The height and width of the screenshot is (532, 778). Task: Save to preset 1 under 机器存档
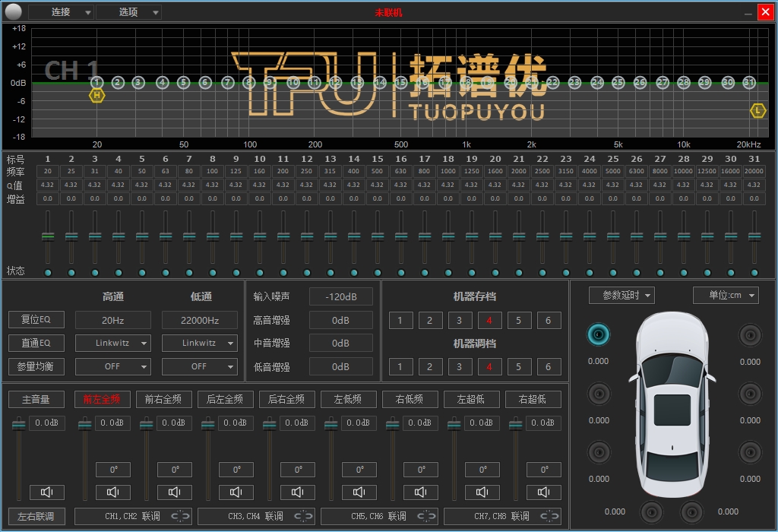400,320
